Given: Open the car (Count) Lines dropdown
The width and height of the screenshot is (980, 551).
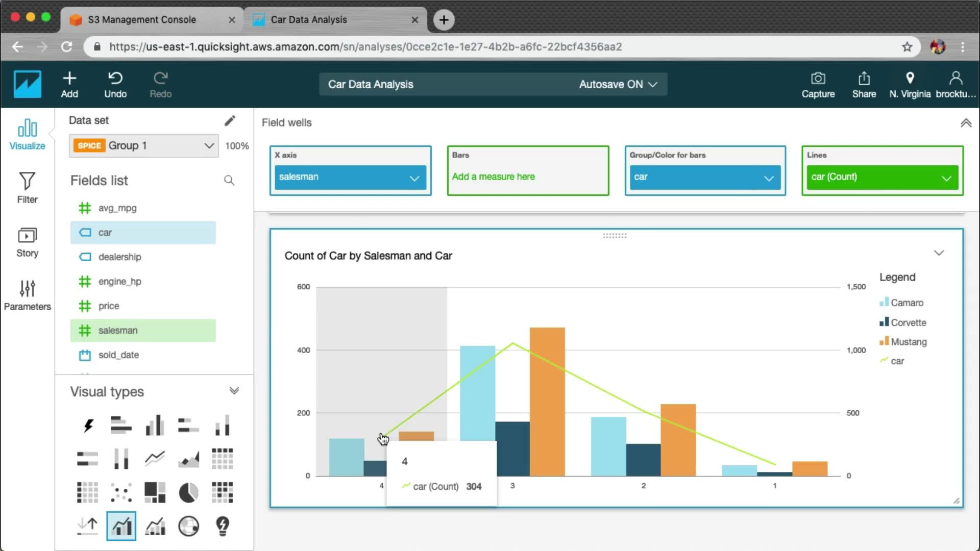Looking at the screenshot, I should tap(946, 178).
